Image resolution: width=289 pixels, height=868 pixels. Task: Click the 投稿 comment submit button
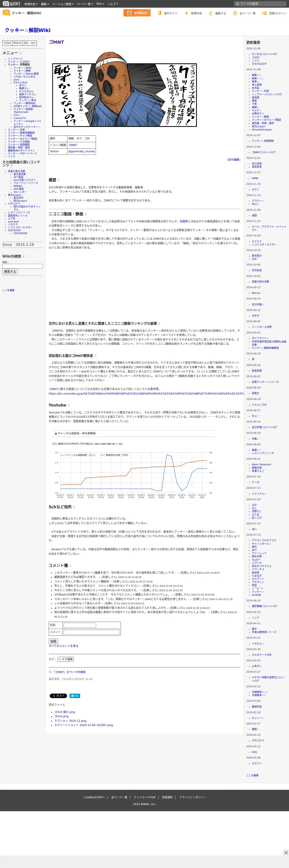[54, 641]
